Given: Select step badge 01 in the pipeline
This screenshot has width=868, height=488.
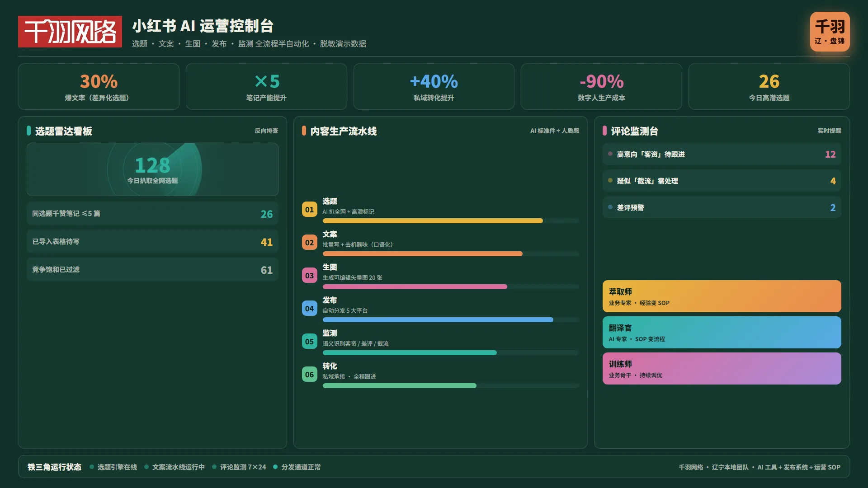Looking at the screenshot, I should [x=310, y=209].
